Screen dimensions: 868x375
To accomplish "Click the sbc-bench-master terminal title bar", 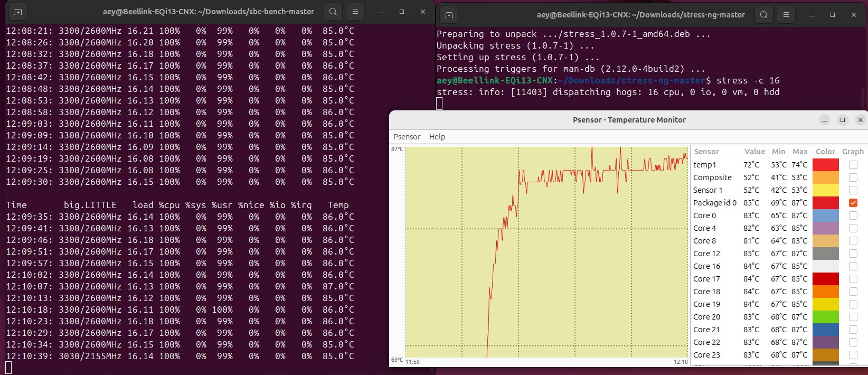I will click(208, 12).
